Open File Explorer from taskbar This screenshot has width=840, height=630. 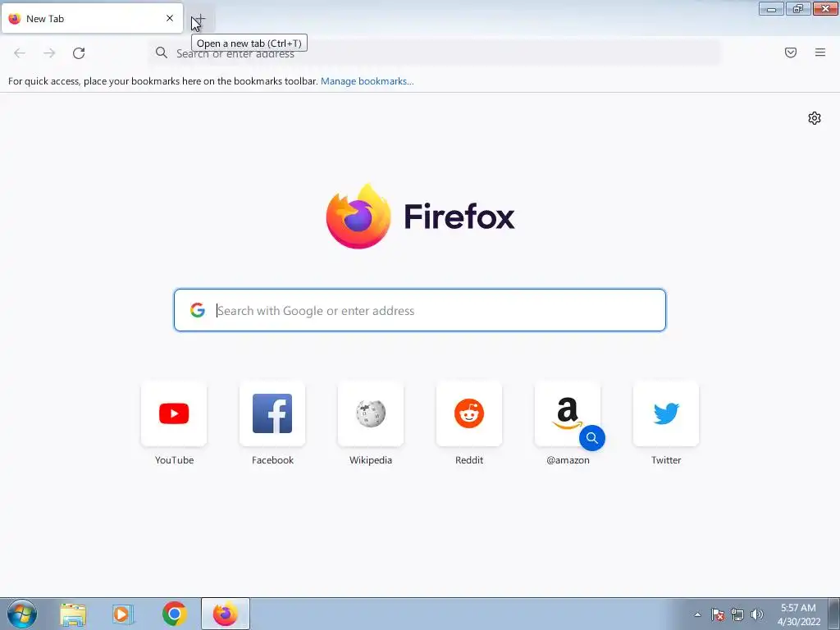tap(73, 614)
